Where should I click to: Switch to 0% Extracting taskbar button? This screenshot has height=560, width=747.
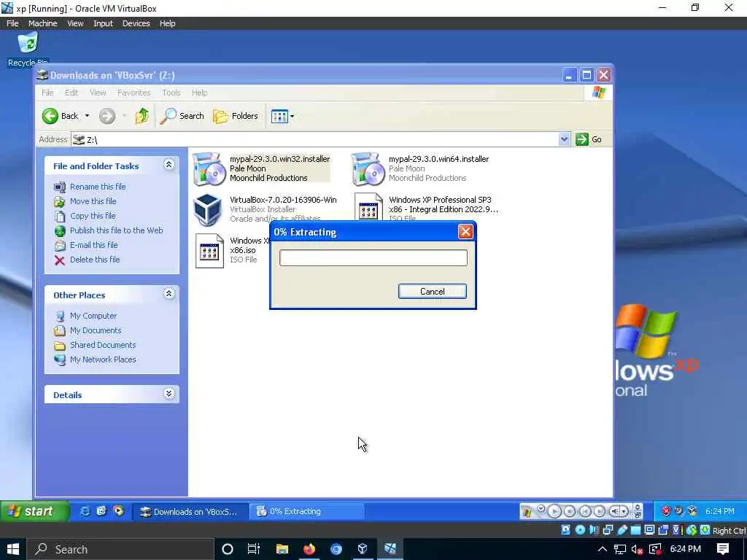[x=306, y=511]
